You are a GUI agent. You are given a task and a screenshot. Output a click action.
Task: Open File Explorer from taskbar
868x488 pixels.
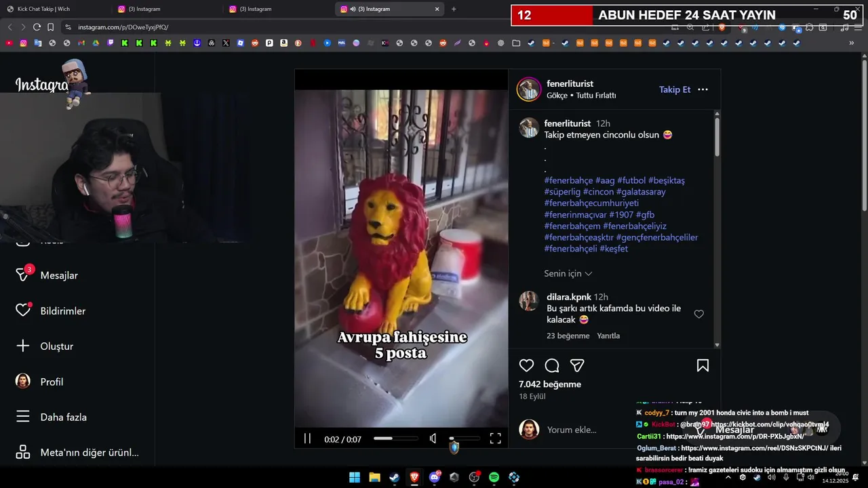tap(374, 477)
